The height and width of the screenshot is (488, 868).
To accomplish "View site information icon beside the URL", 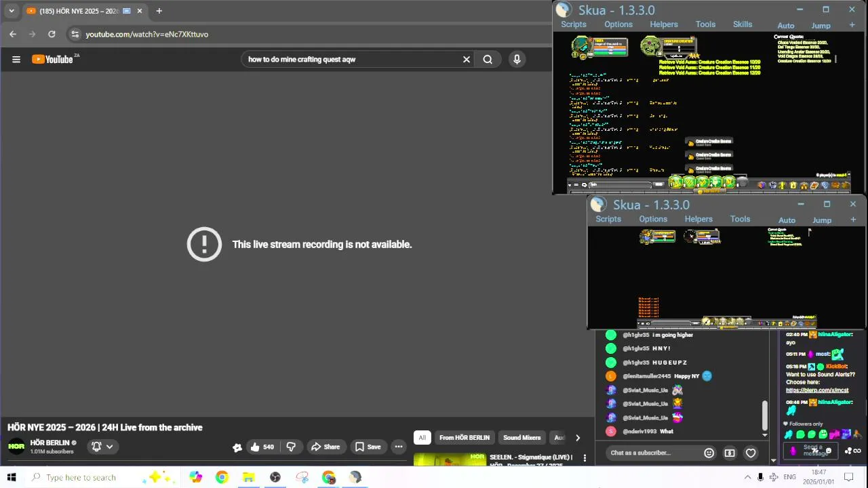I will pos(75,34).
